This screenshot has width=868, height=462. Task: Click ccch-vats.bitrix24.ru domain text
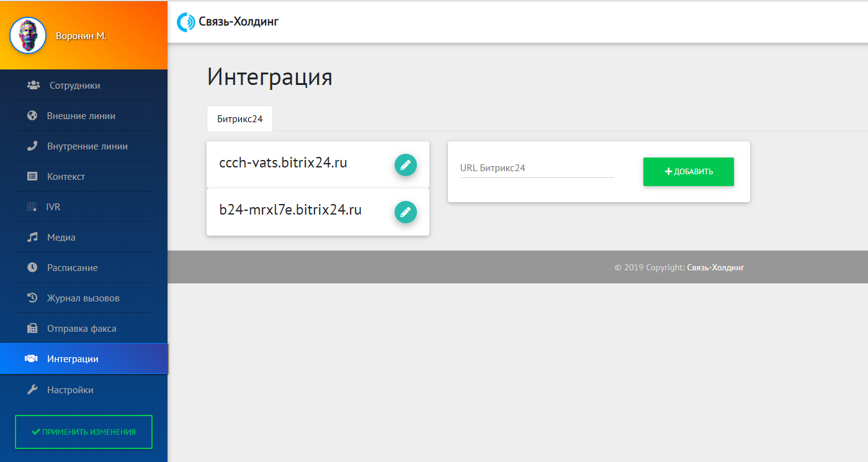[x=283, y=163]
